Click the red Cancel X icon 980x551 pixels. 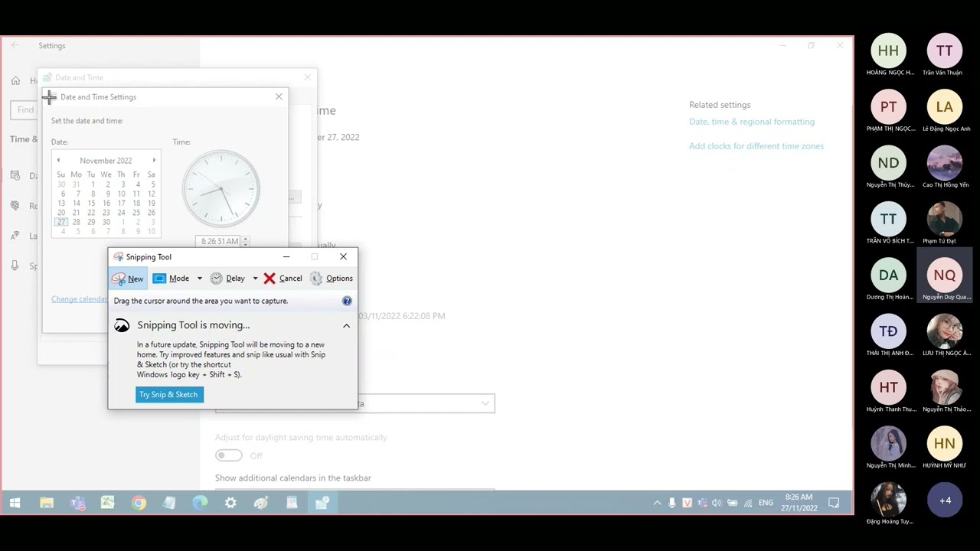(269, 279)
